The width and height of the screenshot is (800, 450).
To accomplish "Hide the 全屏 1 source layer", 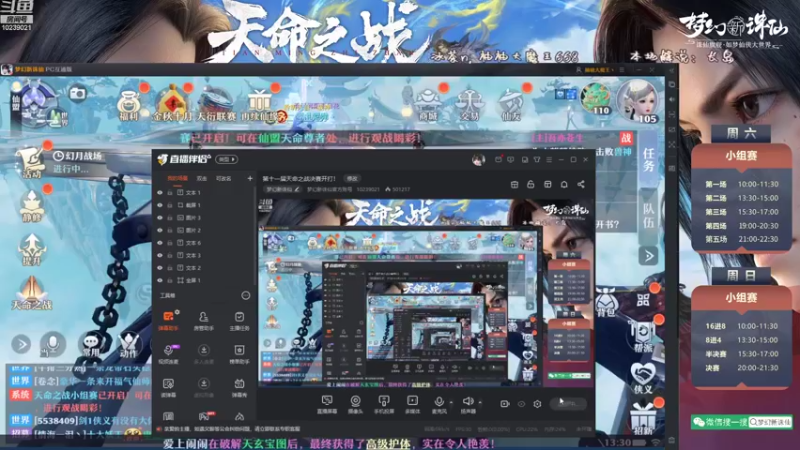I will pyautogui.click(x=160, y=280).
